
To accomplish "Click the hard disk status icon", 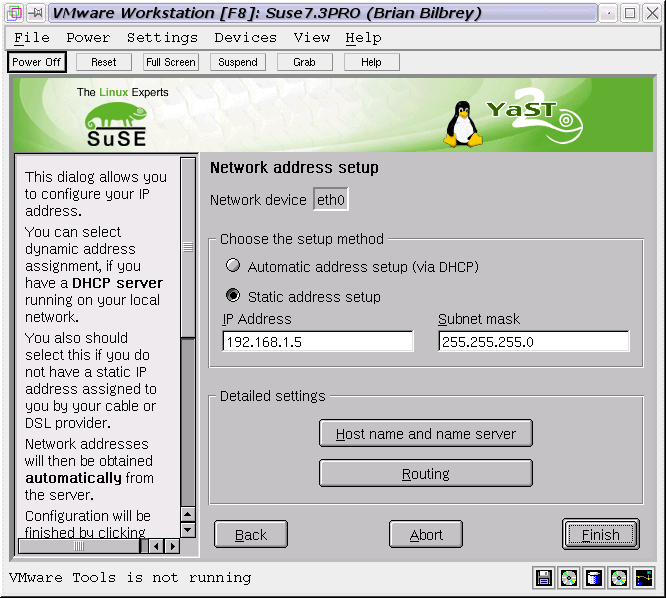I will [594, 578].
